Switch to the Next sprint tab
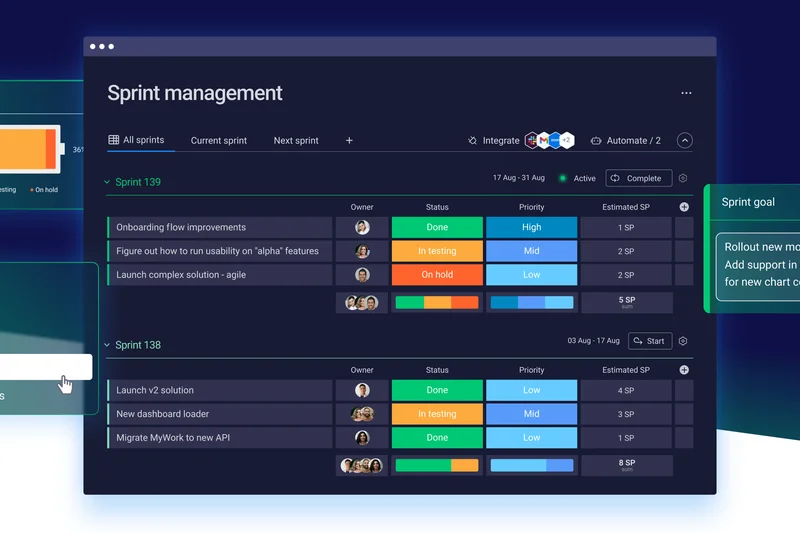800x533 pixels. 296,141
